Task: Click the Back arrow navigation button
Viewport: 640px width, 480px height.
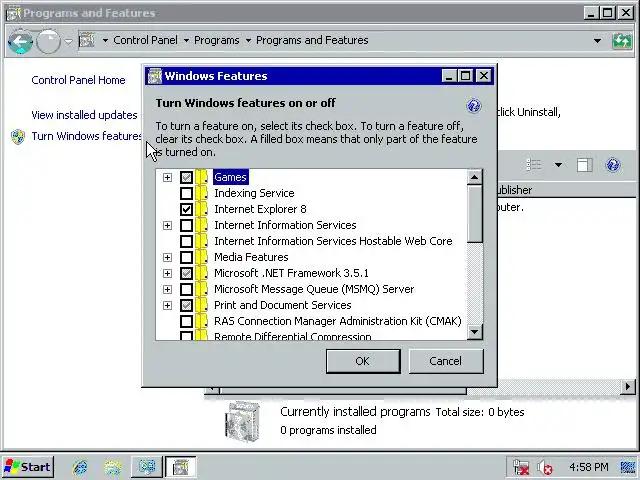Action: pyautogui.click(x=20, y=41)
